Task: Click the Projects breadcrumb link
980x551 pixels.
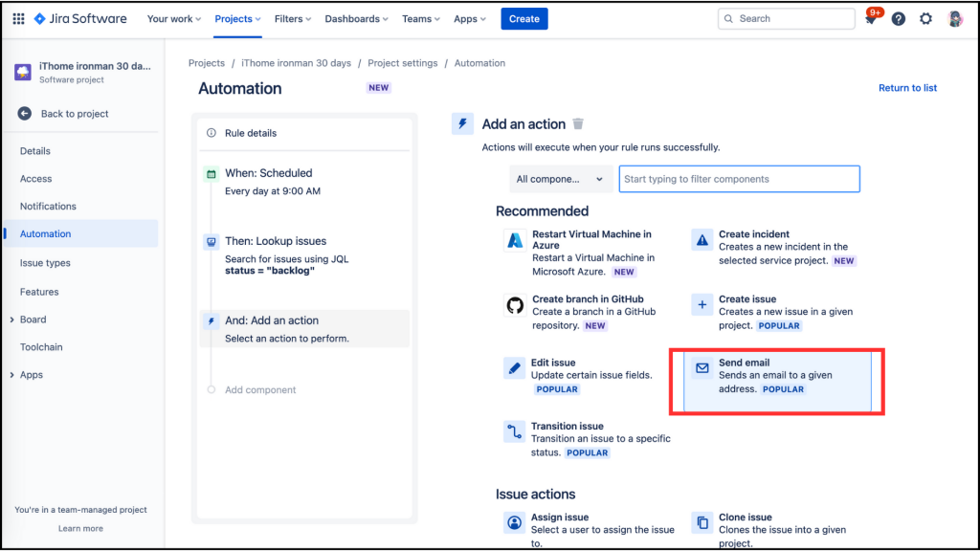Action: click(207, 63)
